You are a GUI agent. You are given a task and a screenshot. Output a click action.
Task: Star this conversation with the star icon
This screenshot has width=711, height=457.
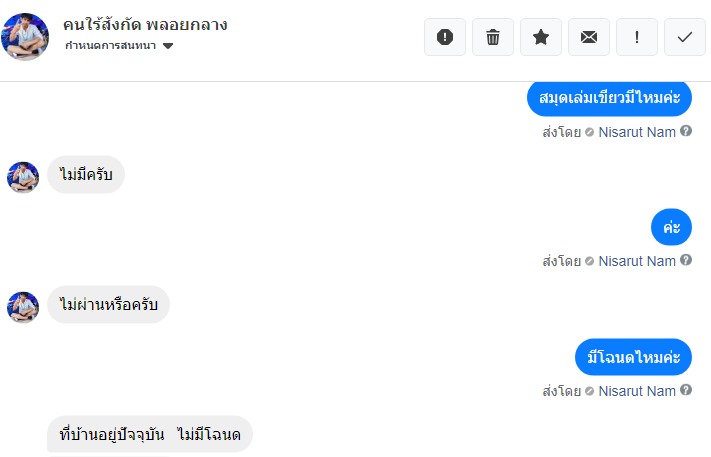coord(541,37)
